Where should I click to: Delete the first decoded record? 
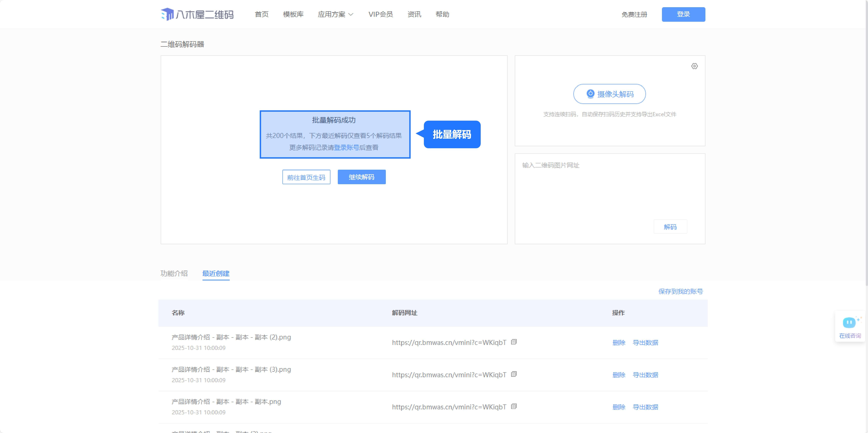tap(619, 342)
